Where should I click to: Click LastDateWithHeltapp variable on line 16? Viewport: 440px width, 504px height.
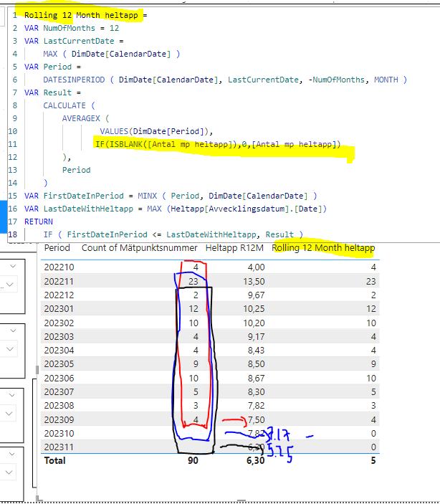(88, 209)
